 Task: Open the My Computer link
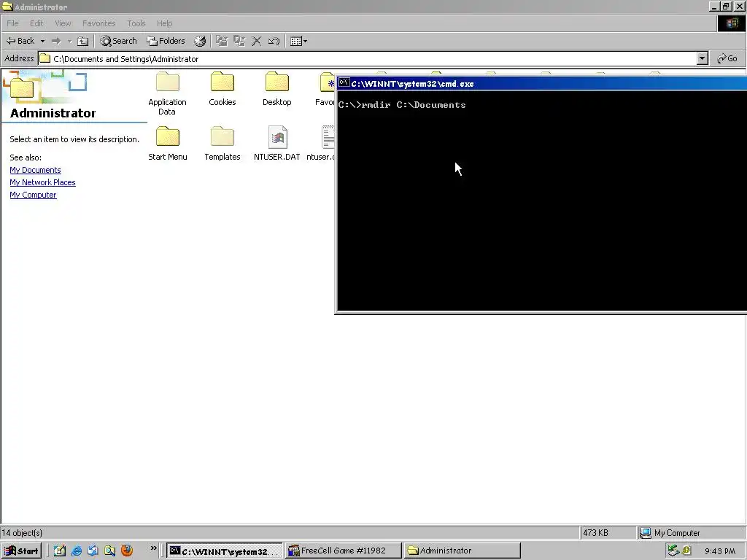33,195
